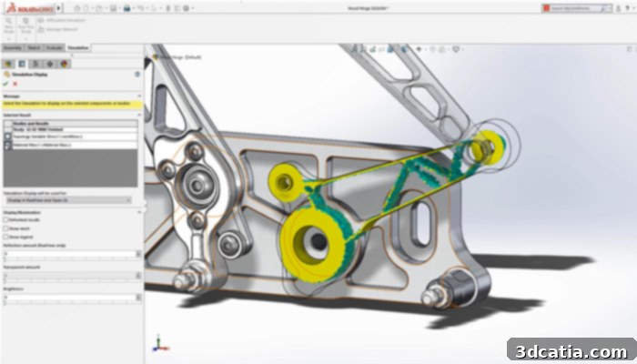Click the Save icon
The image size is (637, 364).
114,7
